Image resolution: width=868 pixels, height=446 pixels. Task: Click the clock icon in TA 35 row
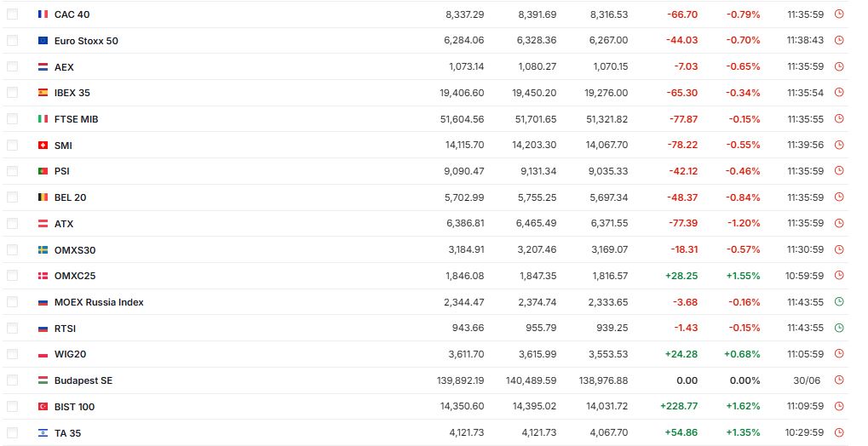click(839, 432)
